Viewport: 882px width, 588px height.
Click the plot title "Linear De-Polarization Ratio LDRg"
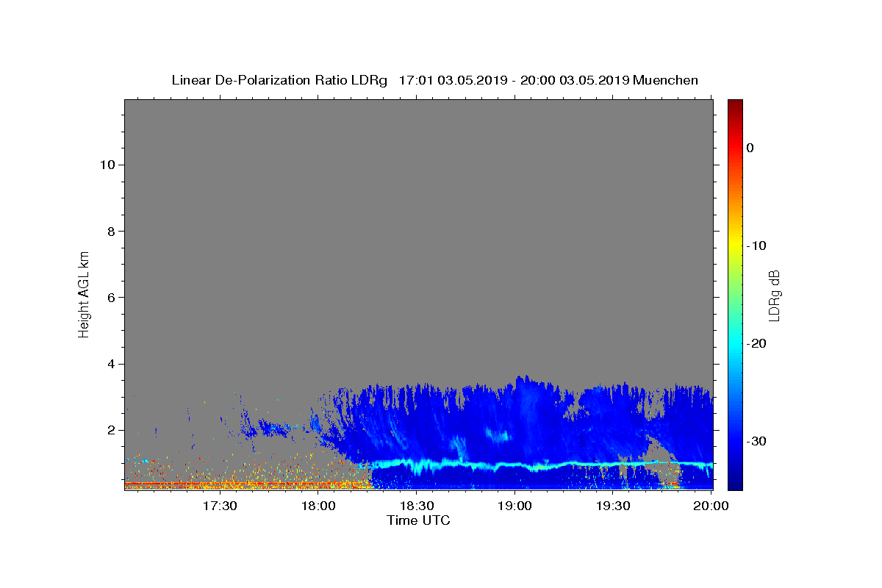279,80
